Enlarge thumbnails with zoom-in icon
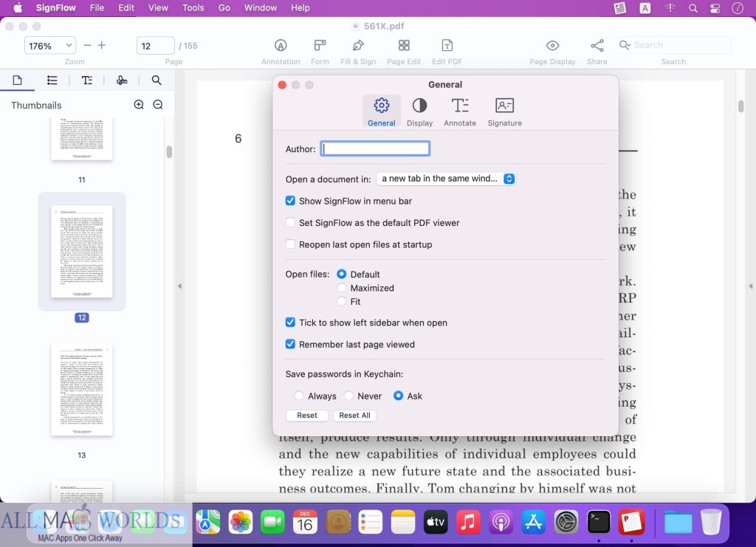Viewport: 756px width, 547px height. point(139,105)
